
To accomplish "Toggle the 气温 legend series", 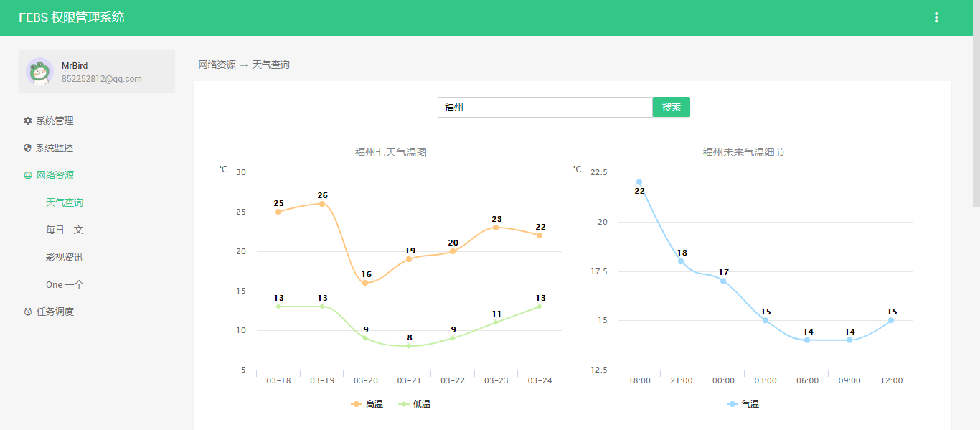I will [743, 404].
